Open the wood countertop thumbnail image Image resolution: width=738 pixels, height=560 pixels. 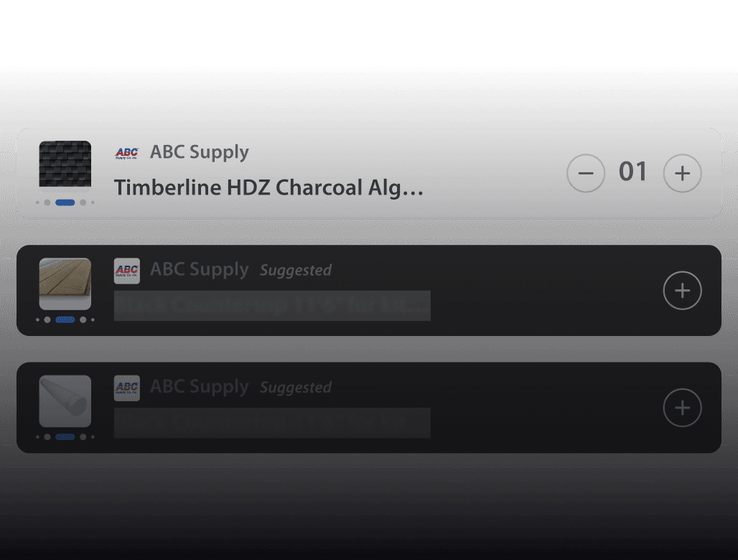tap(65, 284)
